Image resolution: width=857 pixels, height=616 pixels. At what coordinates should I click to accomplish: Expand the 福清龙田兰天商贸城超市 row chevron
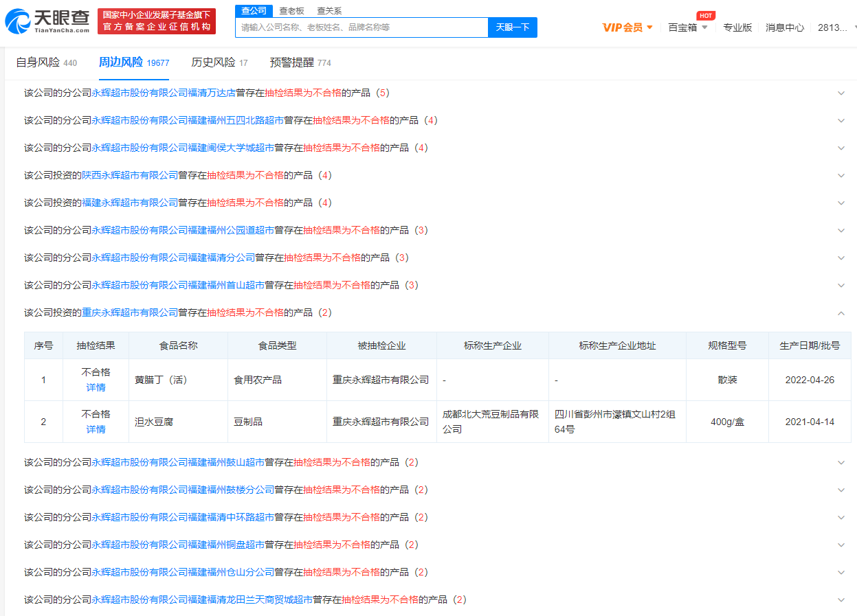(841, 600)
